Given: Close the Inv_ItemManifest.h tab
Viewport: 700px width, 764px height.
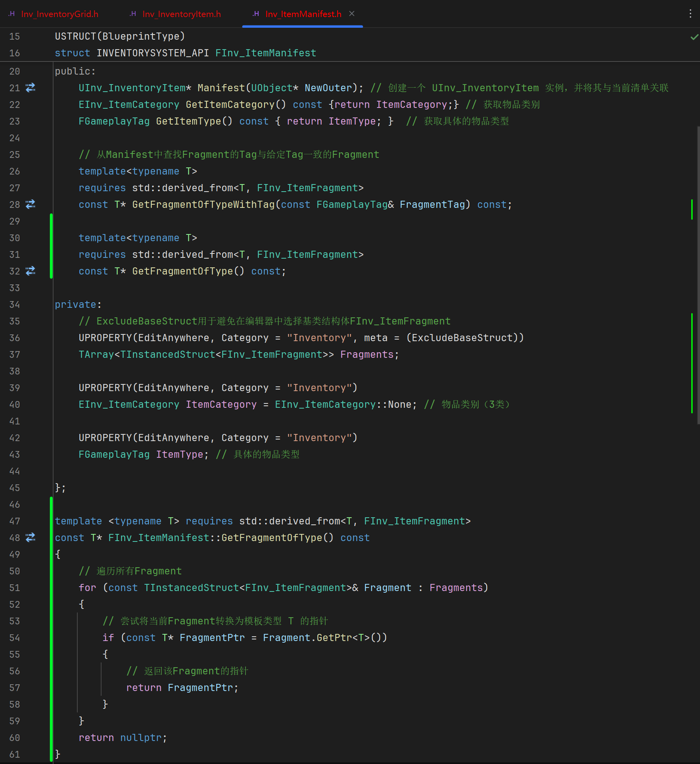Looking at the screenshot, I should tap(352, 14).
